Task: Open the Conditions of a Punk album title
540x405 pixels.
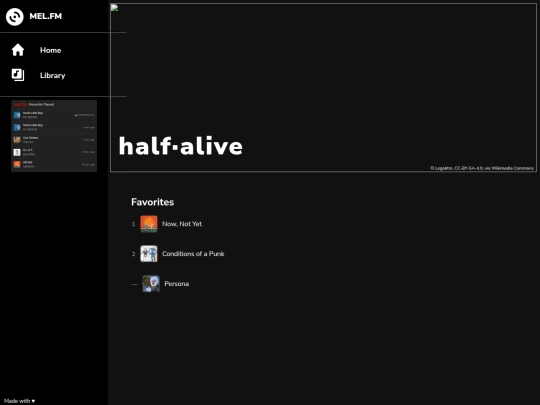Action: click(193, 254)
